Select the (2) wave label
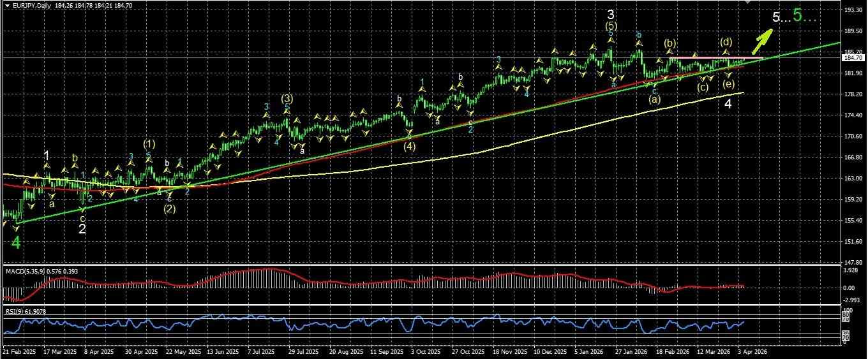This screenshot has width=868, height=359. pyautogui.click(x=169, y=208)
